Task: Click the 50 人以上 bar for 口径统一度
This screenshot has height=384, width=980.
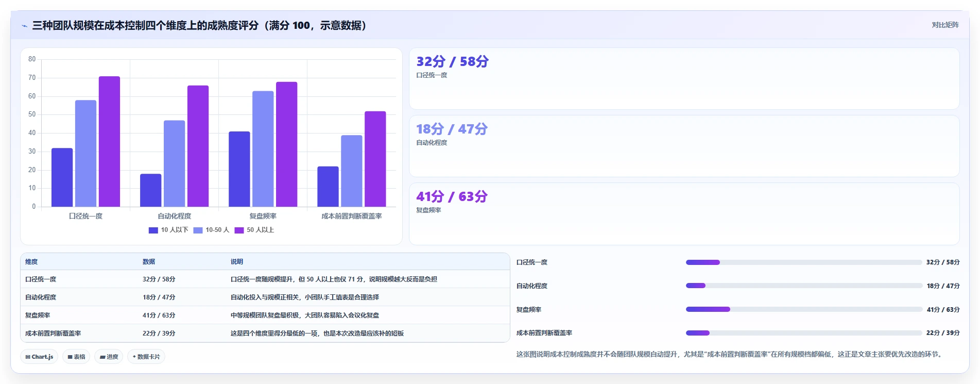Action: point(109,142)
